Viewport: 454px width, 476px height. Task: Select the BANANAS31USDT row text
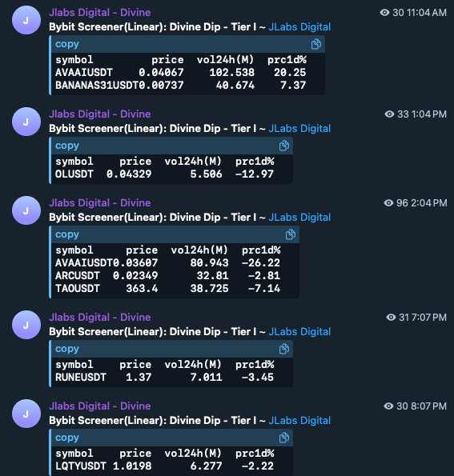(180, 86)
